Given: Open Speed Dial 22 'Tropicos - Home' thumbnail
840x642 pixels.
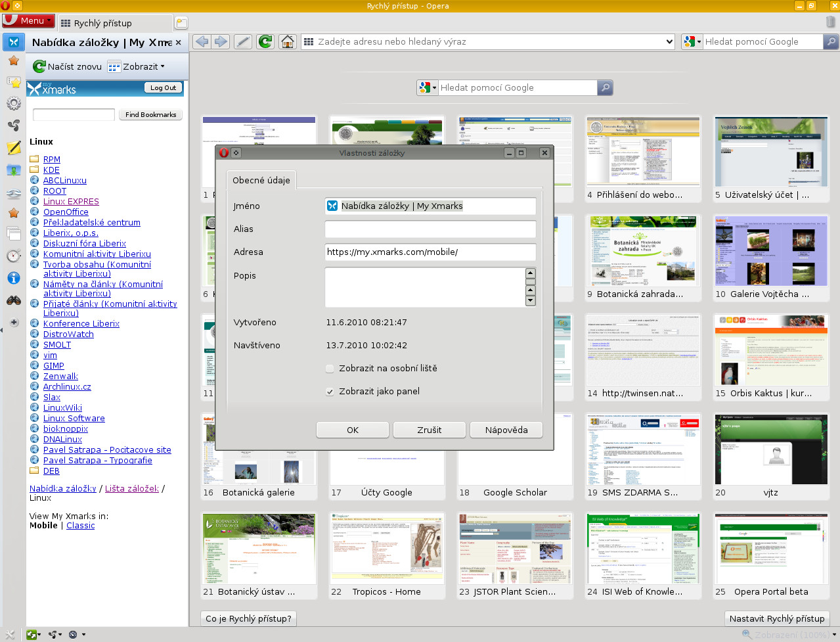Looking at the screenshot, I should pyautogui.click(x=387, y=555).
